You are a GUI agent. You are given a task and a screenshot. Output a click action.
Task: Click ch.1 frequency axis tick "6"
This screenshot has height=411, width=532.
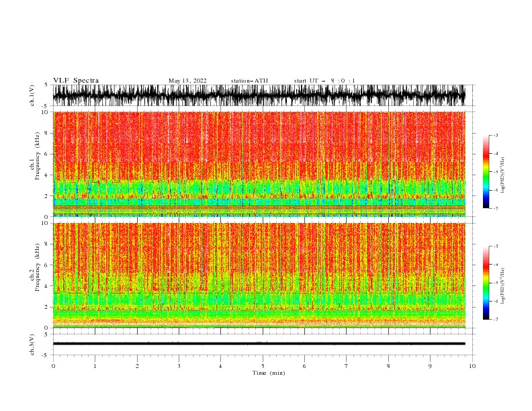coord(47,154)
